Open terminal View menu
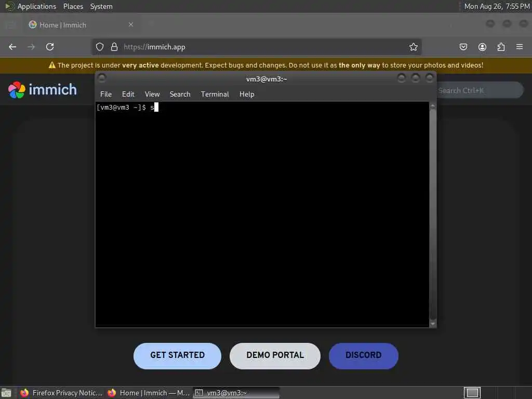Screen dimensions: 532x399 click(152, 95)
